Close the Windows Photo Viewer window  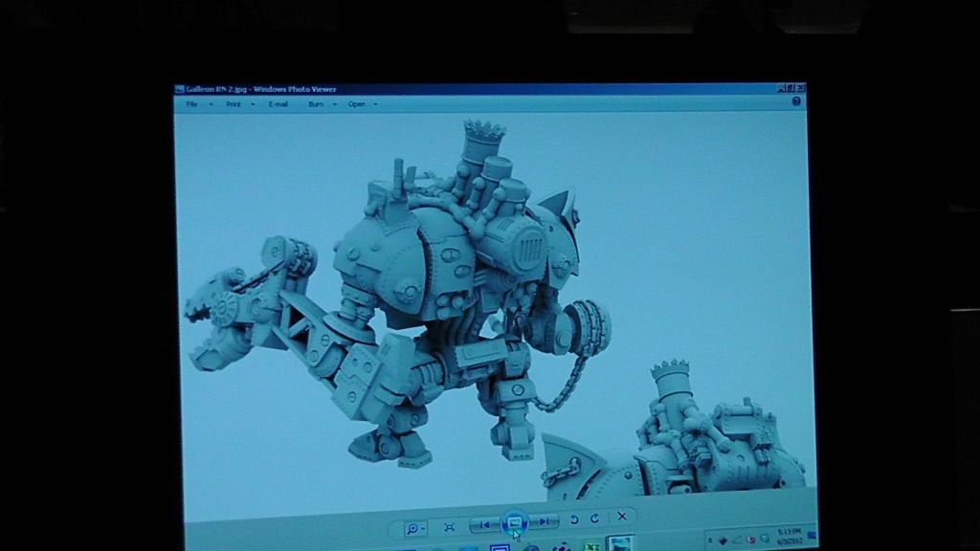point(801,89)
